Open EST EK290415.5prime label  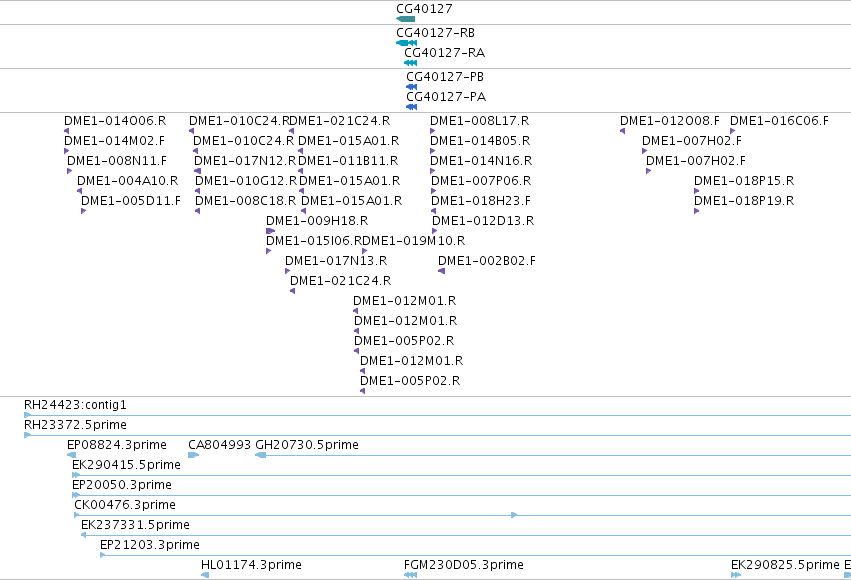coord(126,465)
